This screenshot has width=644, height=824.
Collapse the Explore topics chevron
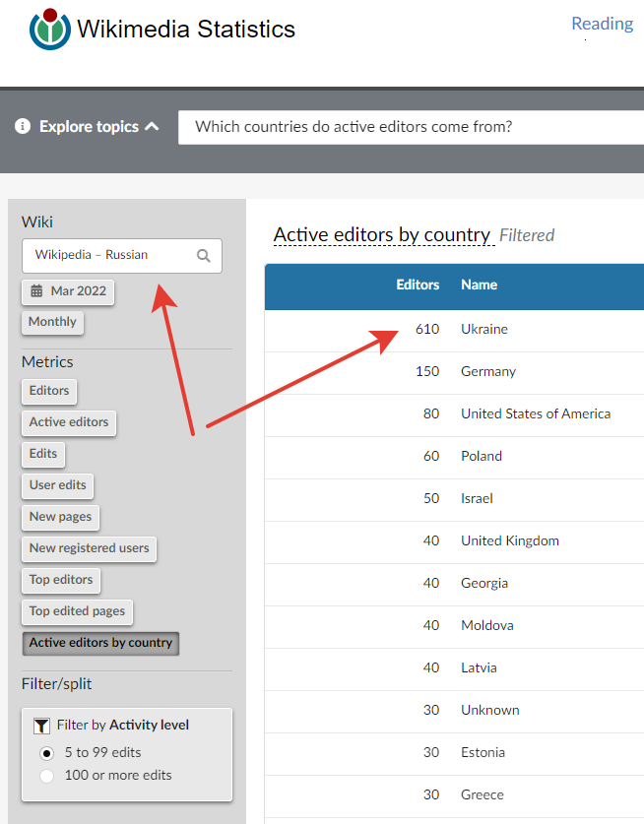(x=152, y=127)
